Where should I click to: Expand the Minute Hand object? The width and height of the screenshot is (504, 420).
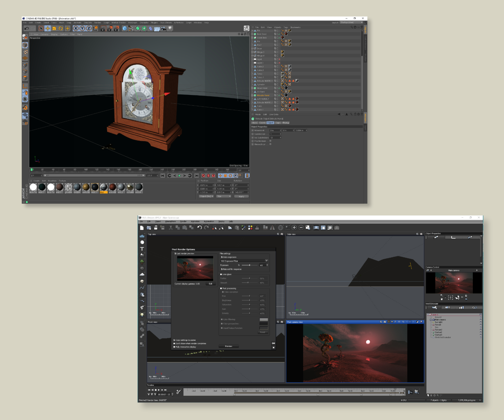coord(252,95)
